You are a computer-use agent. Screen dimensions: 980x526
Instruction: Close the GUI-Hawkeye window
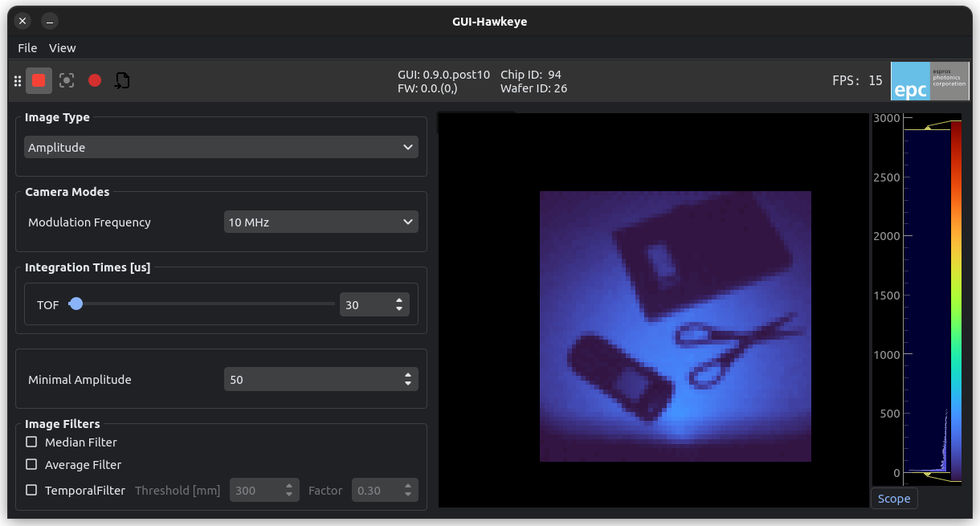click(22, 21)
